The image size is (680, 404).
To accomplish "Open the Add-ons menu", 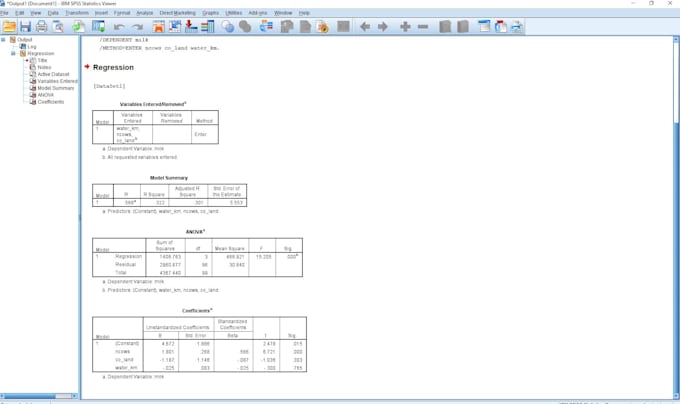I will [x=258, y=13].
